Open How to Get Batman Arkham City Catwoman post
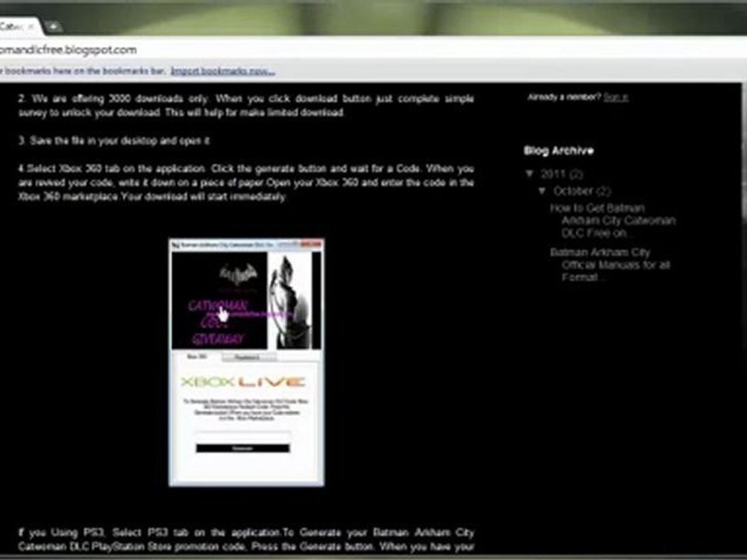The image size is (747, 560). (612, 220)
